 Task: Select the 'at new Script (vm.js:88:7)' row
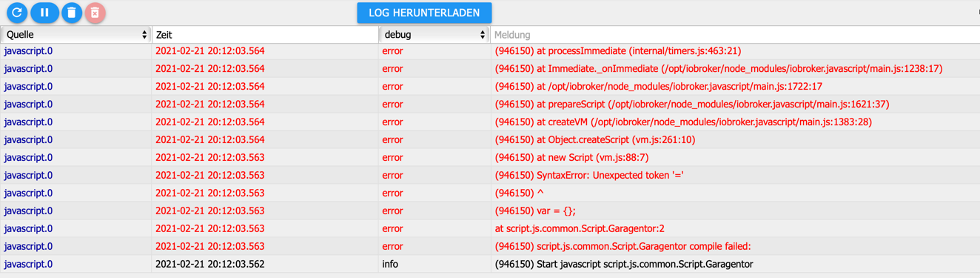coord(490,158)
